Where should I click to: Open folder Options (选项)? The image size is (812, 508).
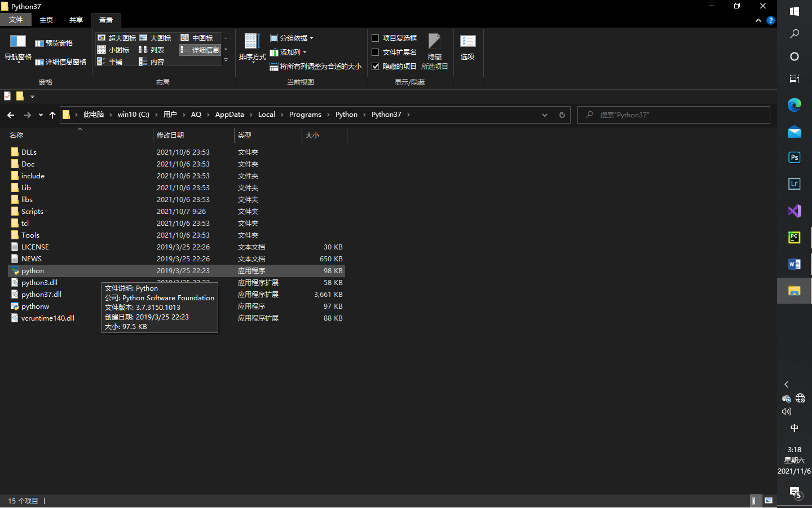coord(467,49)
